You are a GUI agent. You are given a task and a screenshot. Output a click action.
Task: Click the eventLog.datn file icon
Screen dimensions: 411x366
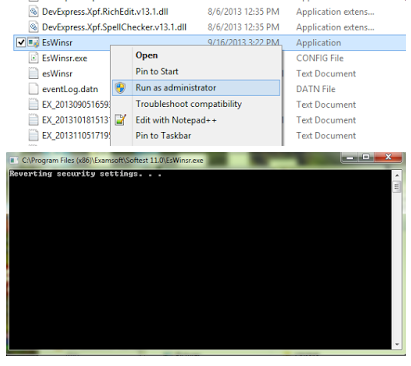33,89
